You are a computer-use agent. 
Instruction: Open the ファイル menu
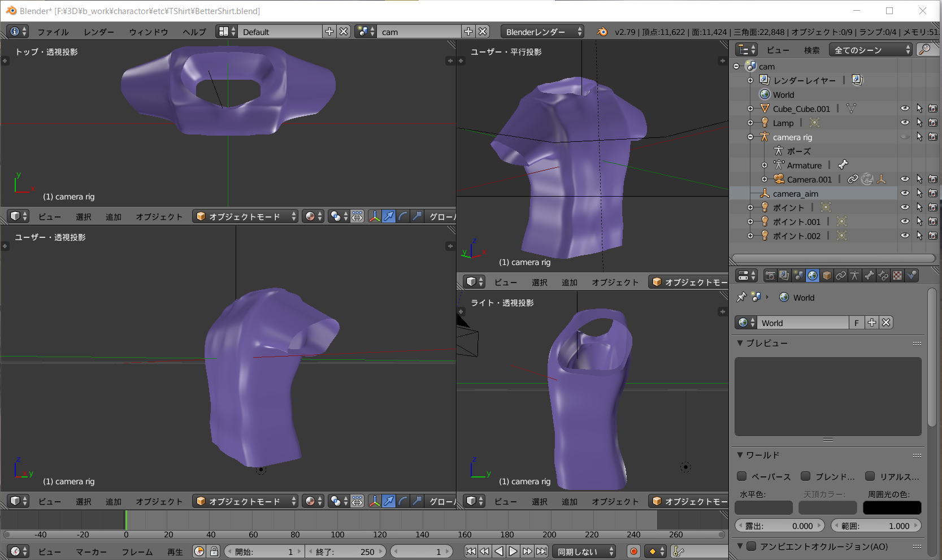click(x=53, y=32)
